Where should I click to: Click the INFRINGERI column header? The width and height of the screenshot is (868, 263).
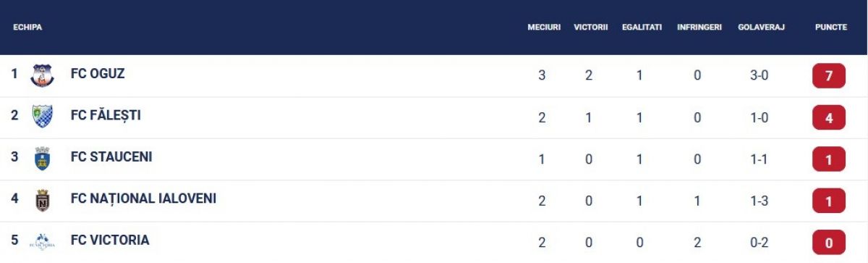[x=699, y=28]
